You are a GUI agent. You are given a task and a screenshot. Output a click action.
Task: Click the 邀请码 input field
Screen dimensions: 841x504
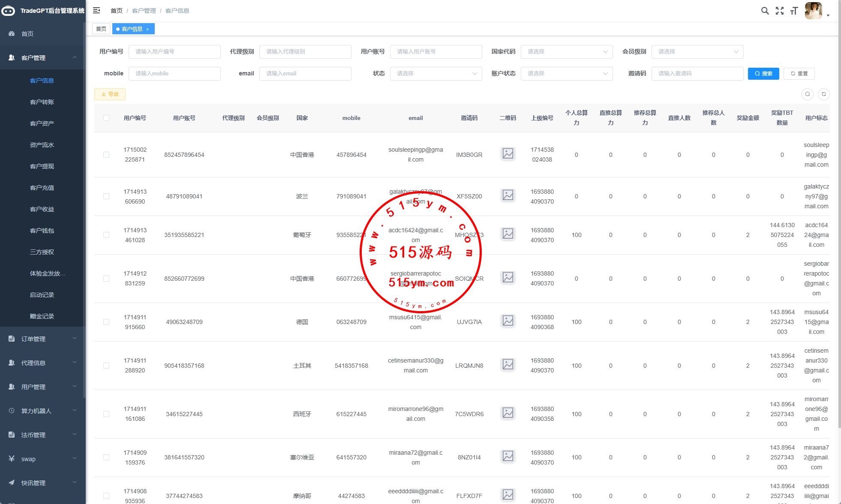(x=697, y=74)
